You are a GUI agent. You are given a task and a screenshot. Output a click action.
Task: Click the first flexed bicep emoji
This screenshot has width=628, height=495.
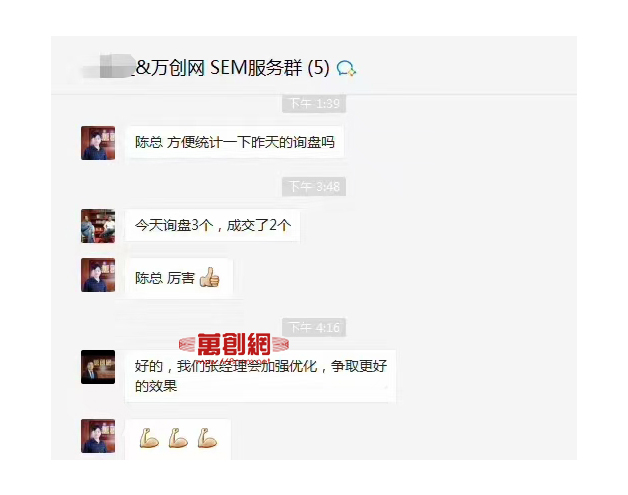tap(149, 438)
